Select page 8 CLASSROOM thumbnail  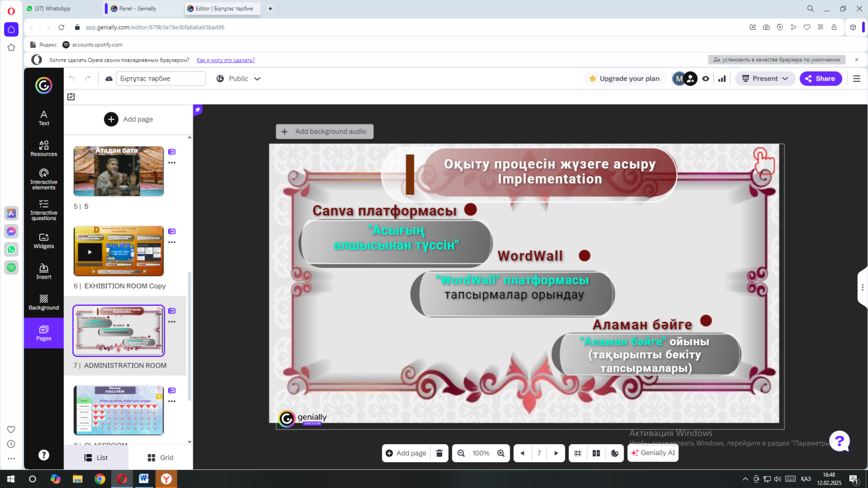click(x=118, y=410)
